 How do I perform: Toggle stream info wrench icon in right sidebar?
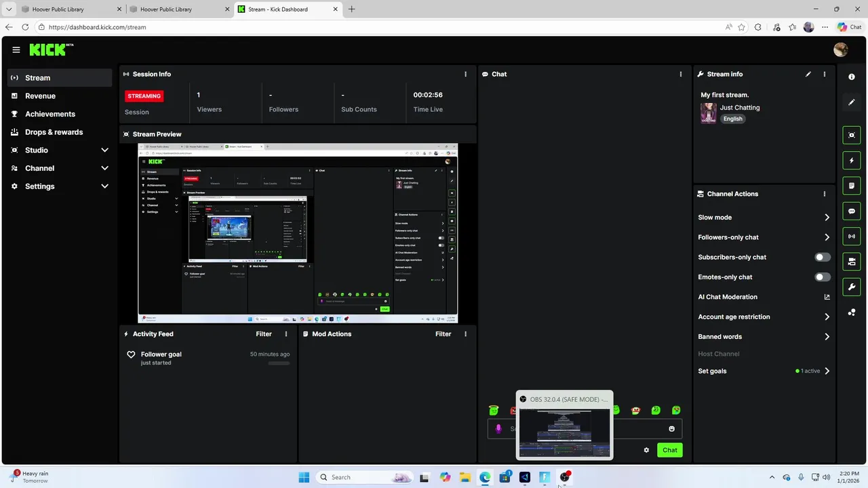click(852, 287)
